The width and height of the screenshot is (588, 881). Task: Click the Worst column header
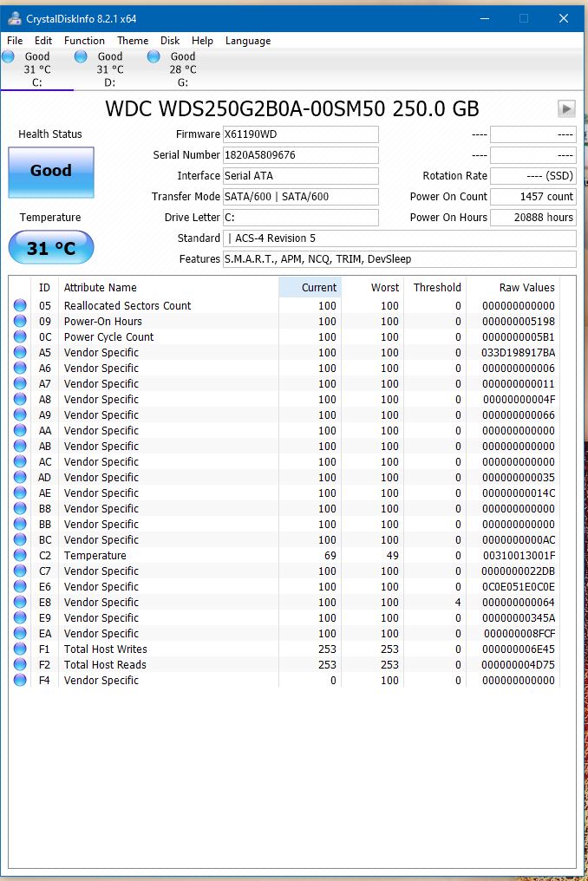coord(372,287)
